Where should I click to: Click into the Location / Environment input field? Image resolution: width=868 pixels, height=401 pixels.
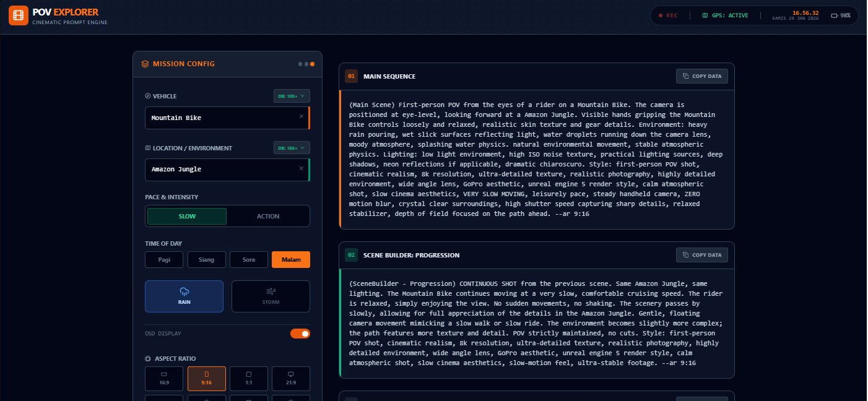pos(227,169)
